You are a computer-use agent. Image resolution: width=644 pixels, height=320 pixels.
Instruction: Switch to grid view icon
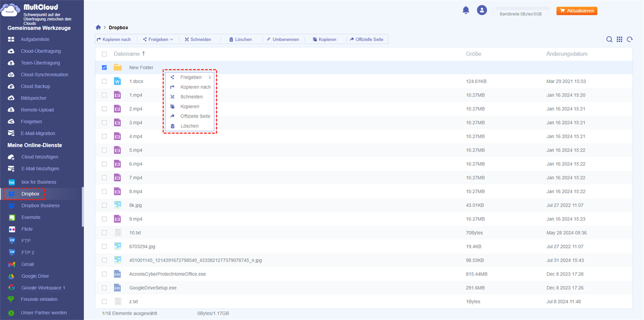point(619,39)
